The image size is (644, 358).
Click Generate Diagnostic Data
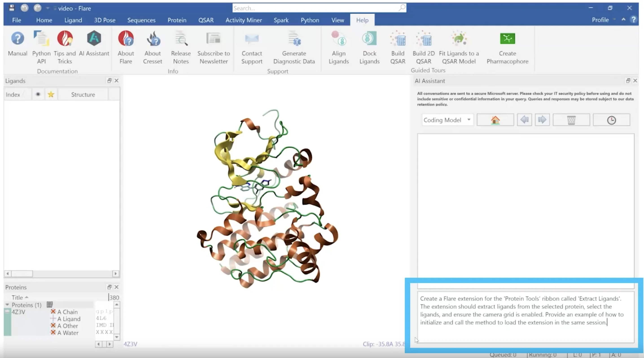click(294, 47)
